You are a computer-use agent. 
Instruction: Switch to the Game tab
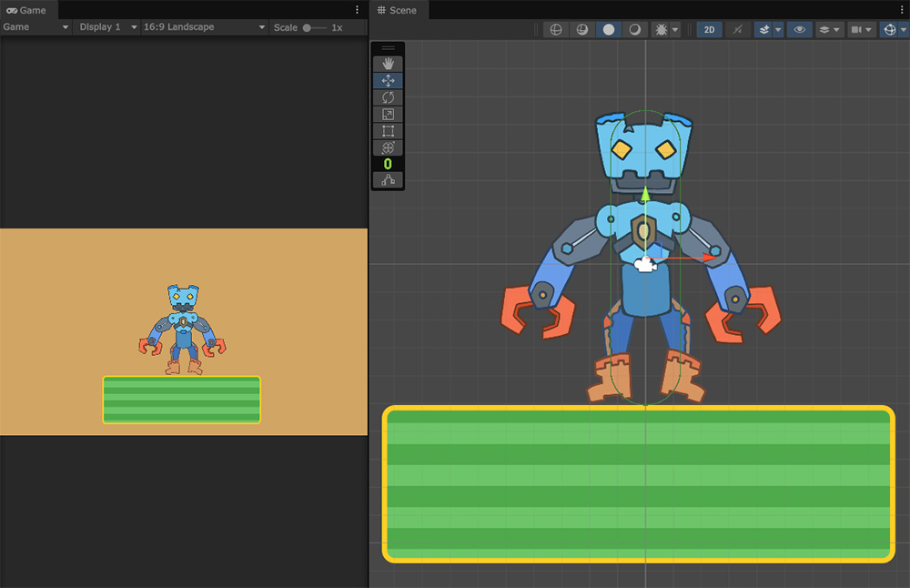26,10
